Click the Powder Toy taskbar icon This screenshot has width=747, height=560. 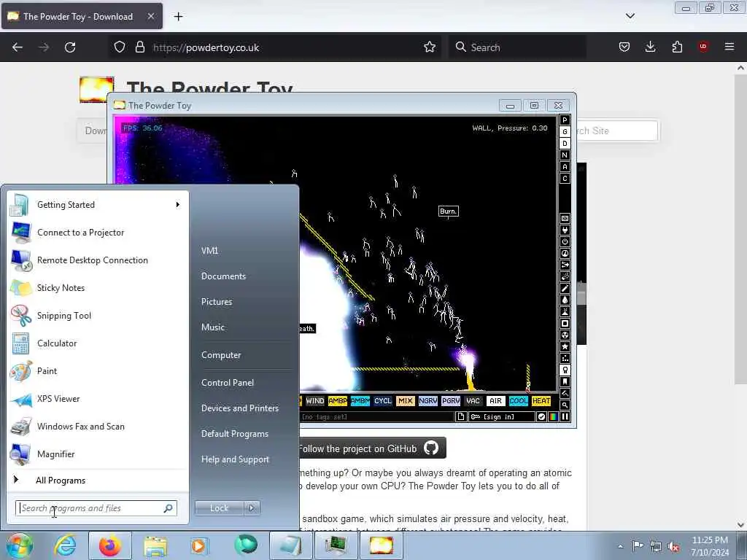(x=382, y=545)
